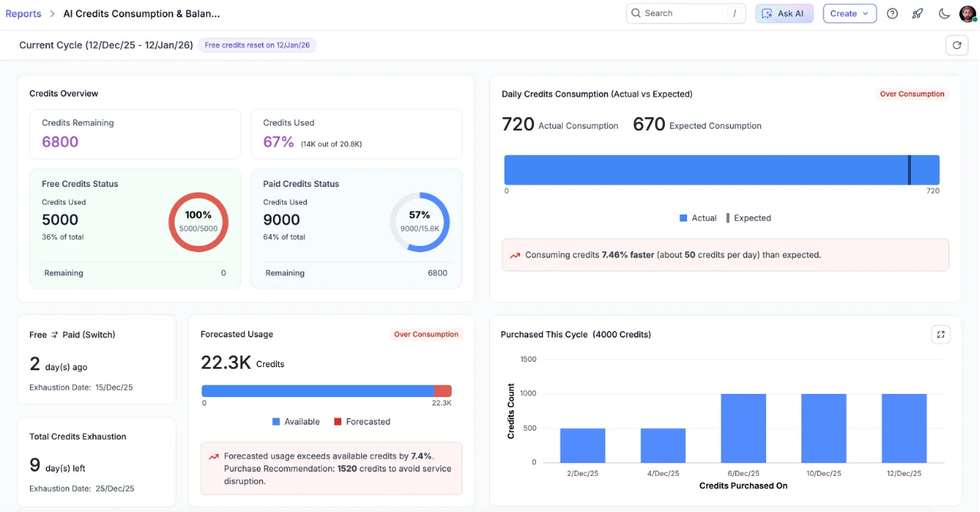Click Exhaustion Date: 25/Dec/25 text
The image size is (980, 512).
point(82,488)
